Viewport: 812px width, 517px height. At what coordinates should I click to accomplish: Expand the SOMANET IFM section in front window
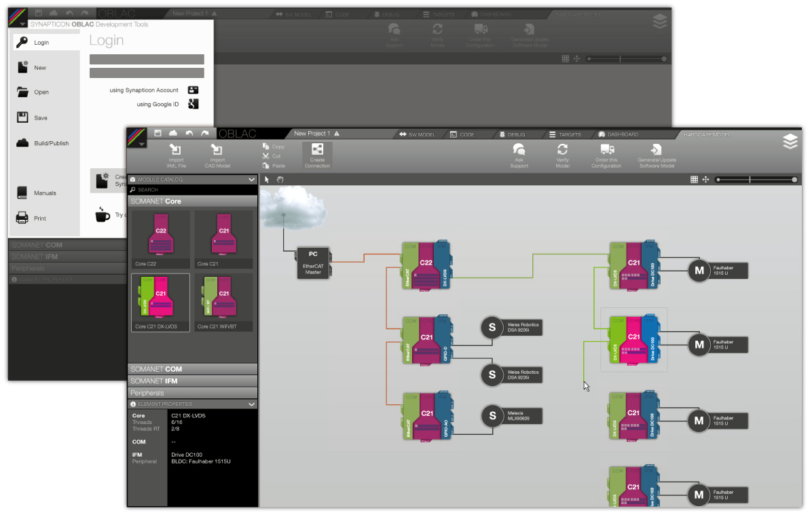(x=193, y=381)
